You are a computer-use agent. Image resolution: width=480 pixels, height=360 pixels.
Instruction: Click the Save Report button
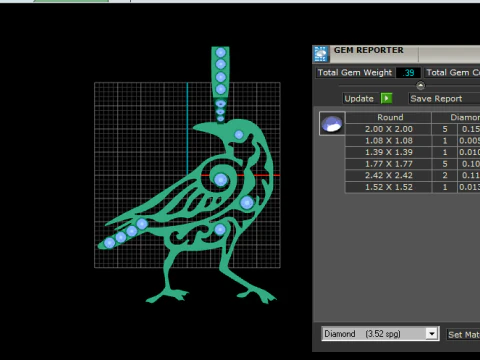444,99
